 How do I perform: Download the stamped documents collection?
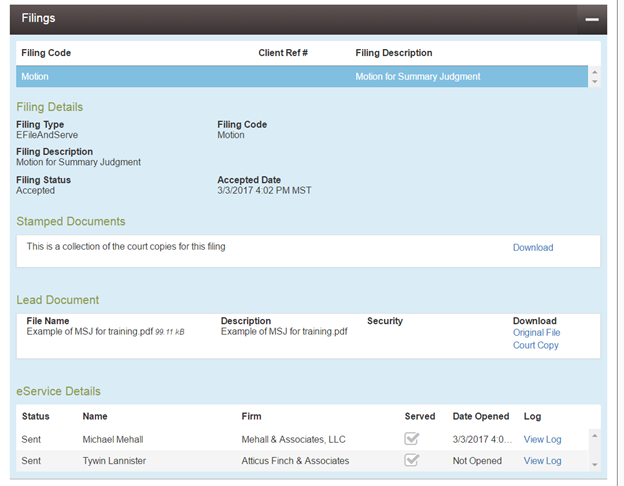tap(532, 248)
